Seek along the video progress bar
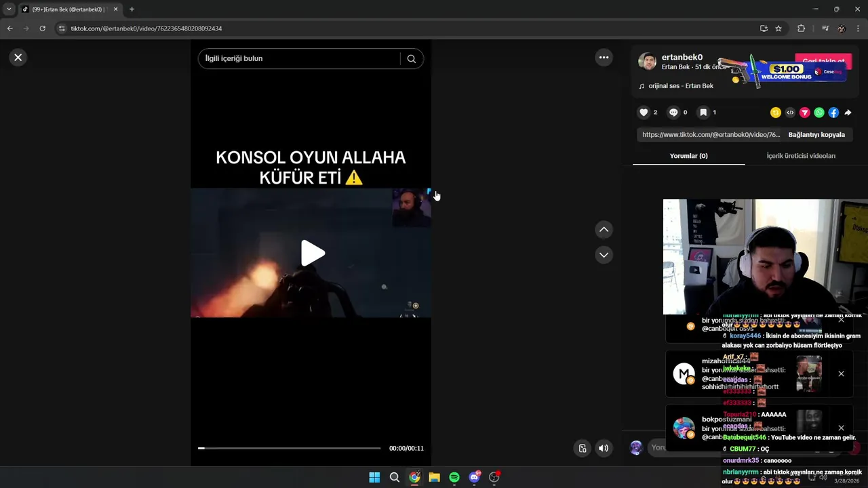The height and width of the screenshot is (488, 868). click(290, 448)
